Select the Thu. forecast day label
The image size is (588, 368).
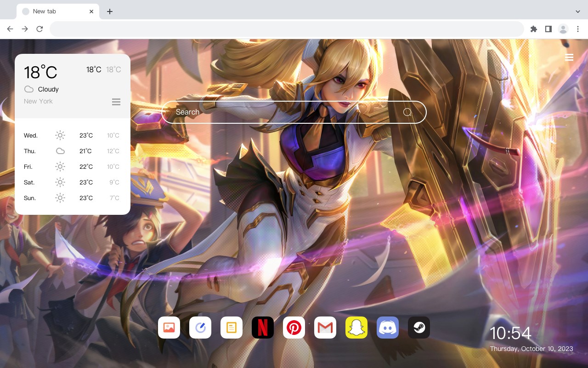[x=30, y=151]
